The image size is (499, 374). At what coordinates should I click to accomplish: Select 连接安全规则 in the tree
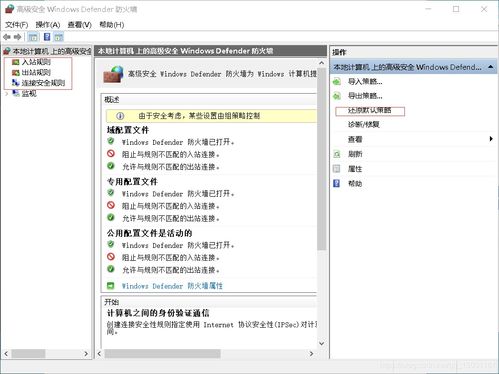pos(43,83)
